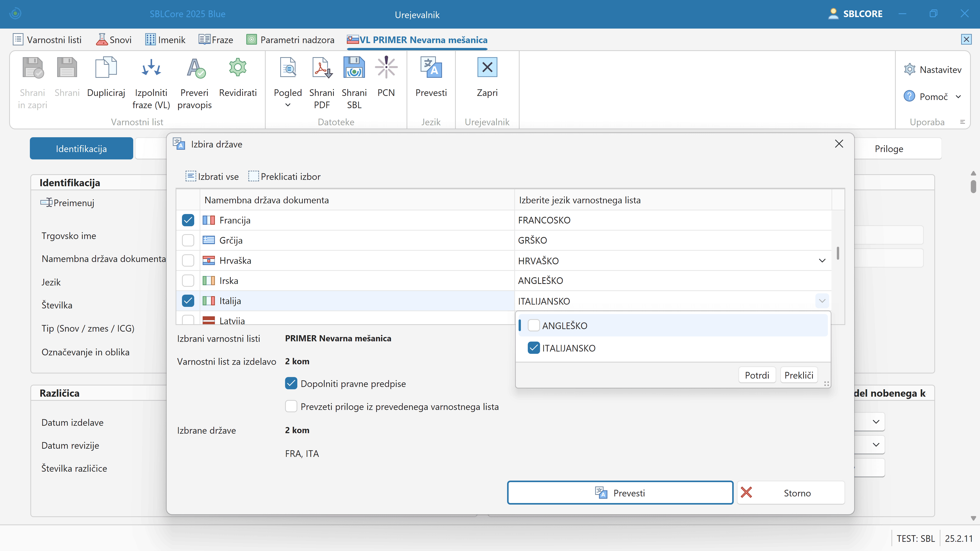Expand the Pomoč menu

958,97
